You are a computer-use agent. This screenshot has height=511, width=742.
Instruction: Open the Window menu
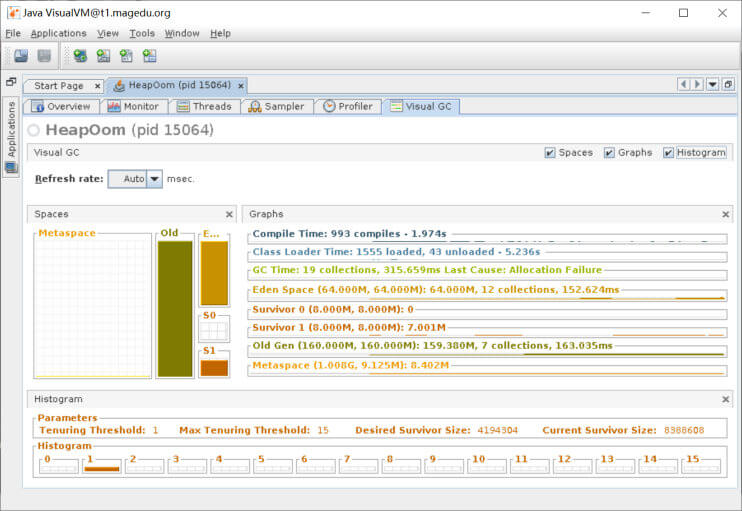pos(182,33)
